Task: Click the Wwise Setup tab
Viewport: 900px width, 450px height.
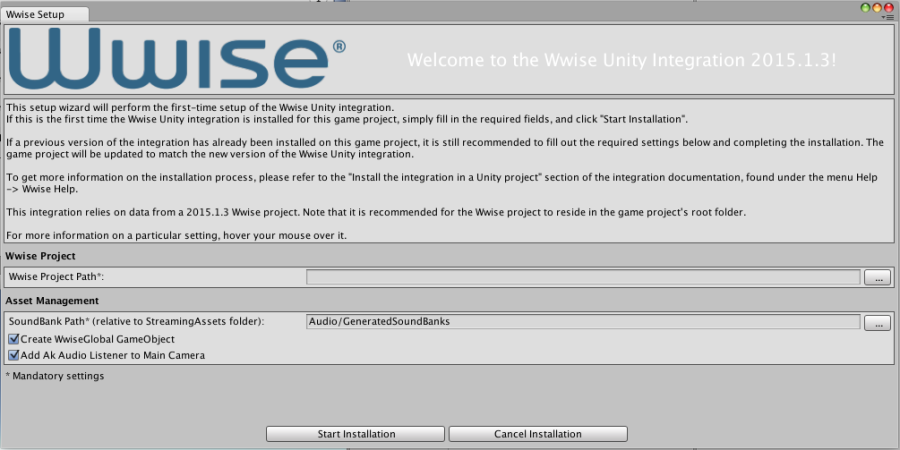Action: coord(33,15)
